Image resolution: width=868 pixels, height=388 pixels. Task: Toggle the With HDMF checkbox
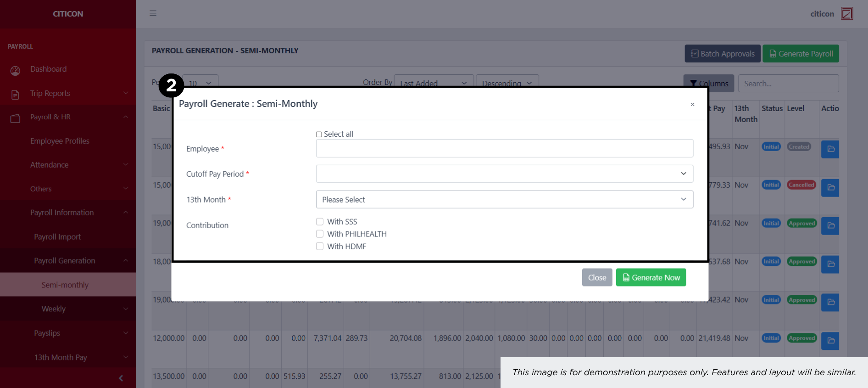[x=320, y=247]
